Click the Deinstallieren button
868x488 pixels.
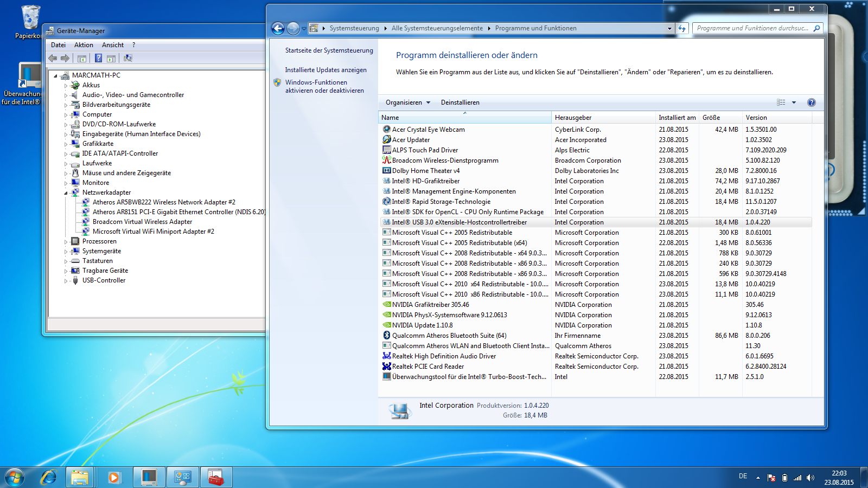(460, 102)
